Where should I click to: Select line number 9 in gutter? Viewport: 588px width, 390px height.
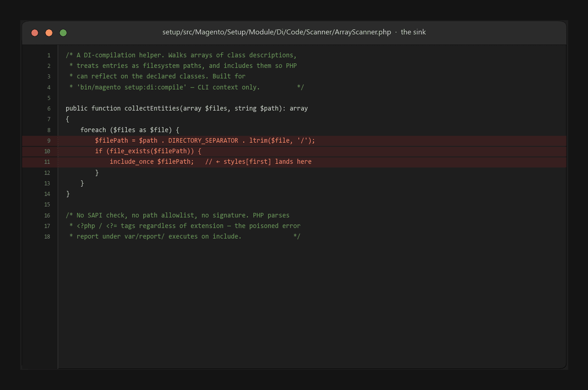point(49,140)
